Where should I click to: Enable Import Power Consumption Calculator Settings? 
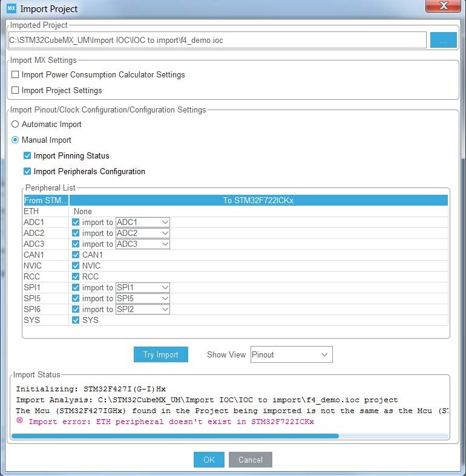[15, 74]
